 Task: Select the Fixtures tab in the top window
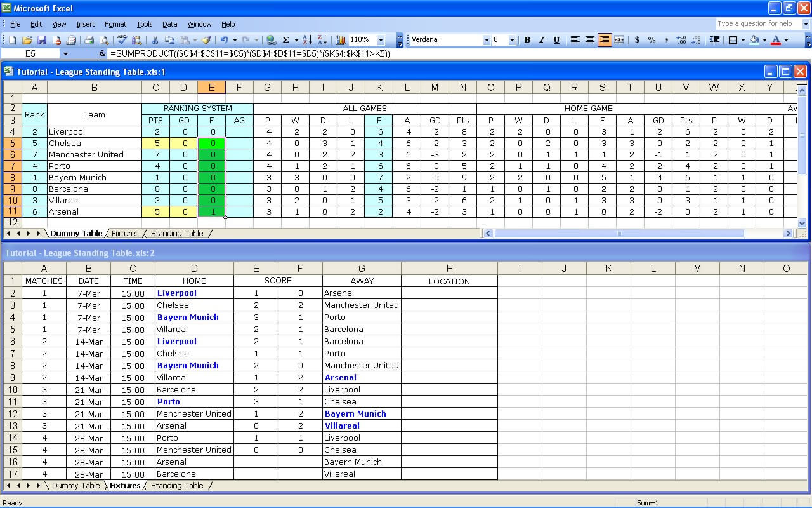point(125,234)
